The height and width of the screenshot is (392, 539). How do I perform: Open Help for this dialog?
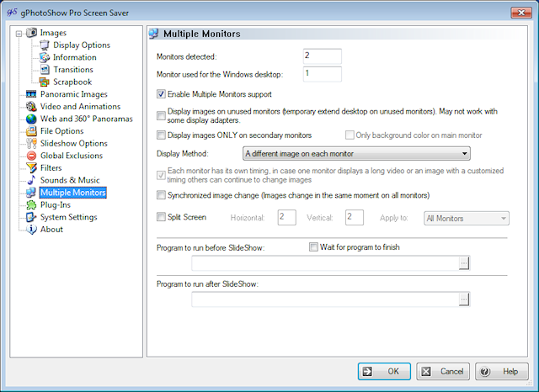click(x=502, y=372)
